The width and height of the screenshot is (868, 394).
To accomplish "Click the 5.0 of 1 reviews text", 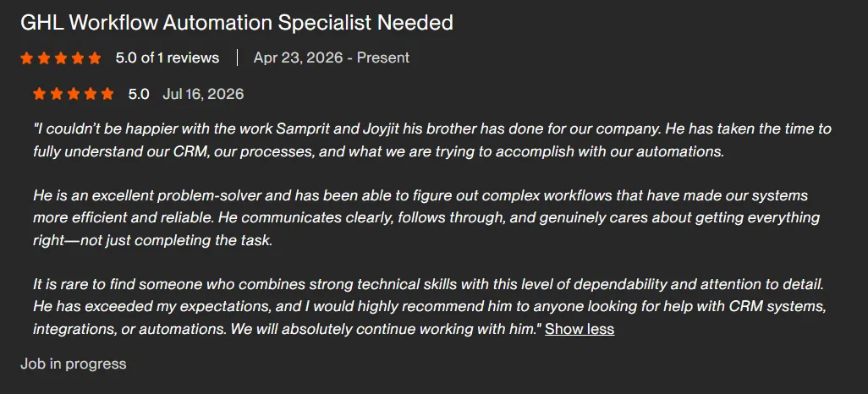I will 168,57.
